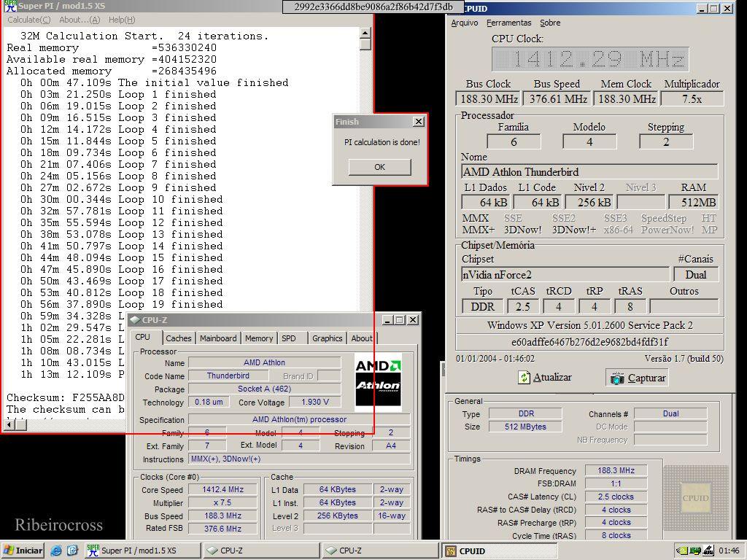Click the NVIDIA tray icon
The width and height of the screenshot is (747, 560).
(681, 551)
